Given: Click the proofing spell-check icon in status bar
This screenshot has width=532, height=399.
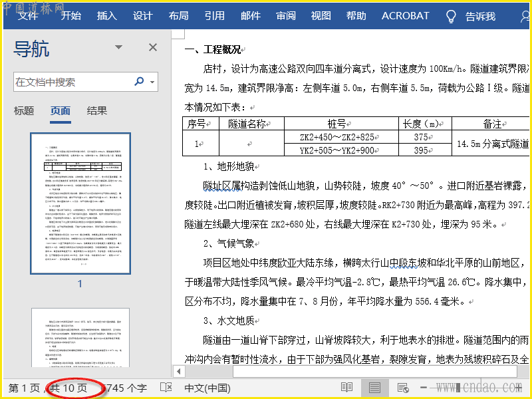Looking at the screenshot, I should [x=166, y=388].
